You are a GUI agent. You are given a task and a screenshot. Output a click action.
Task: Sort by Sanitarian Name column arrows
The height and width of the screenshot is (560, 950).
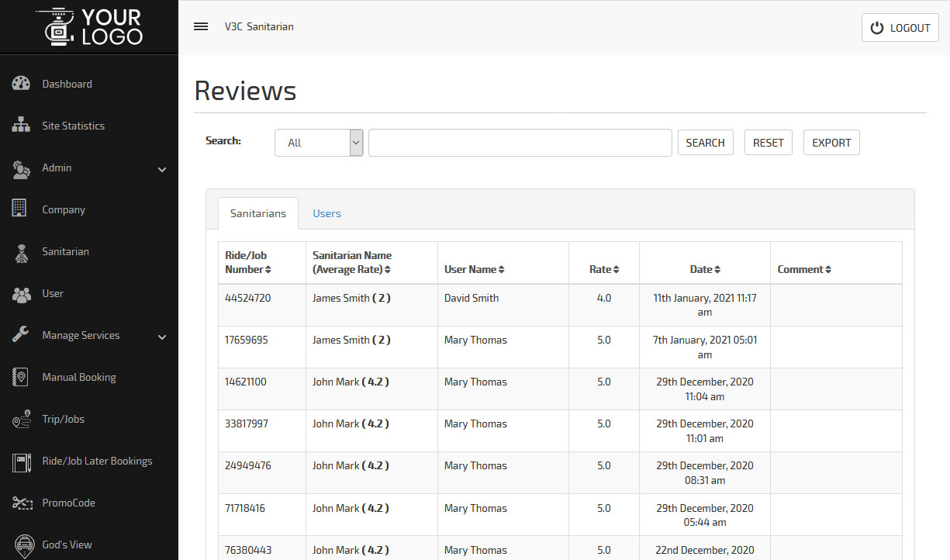[x=388, y=270]
